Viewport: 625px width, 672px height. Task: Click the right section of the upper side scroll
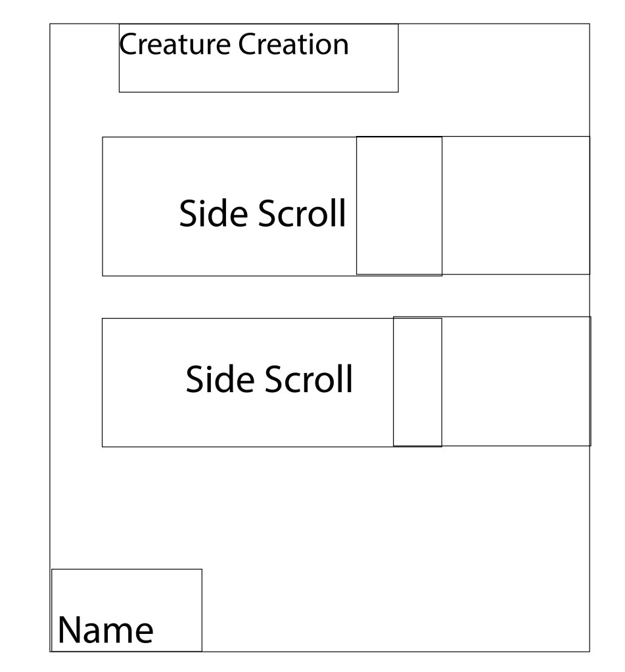tap(515, 205)
